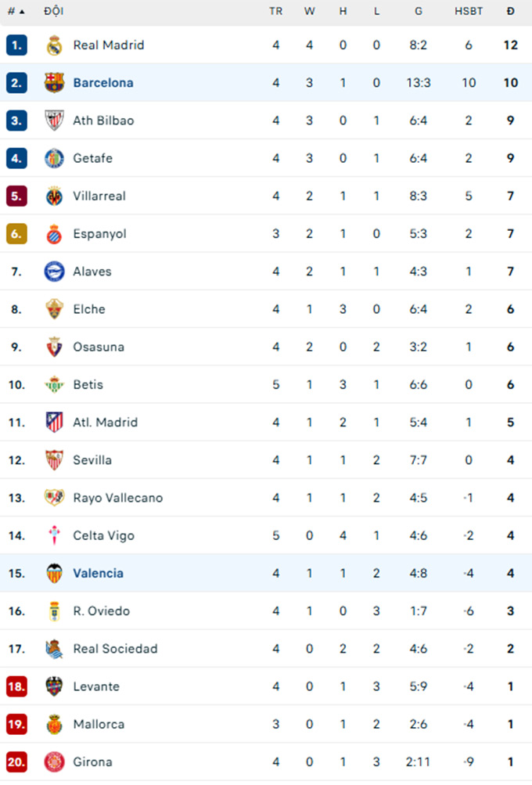Sort by HSBT goal difference header
This screenshot has width=532, height=785.
(x=469, y=11)
